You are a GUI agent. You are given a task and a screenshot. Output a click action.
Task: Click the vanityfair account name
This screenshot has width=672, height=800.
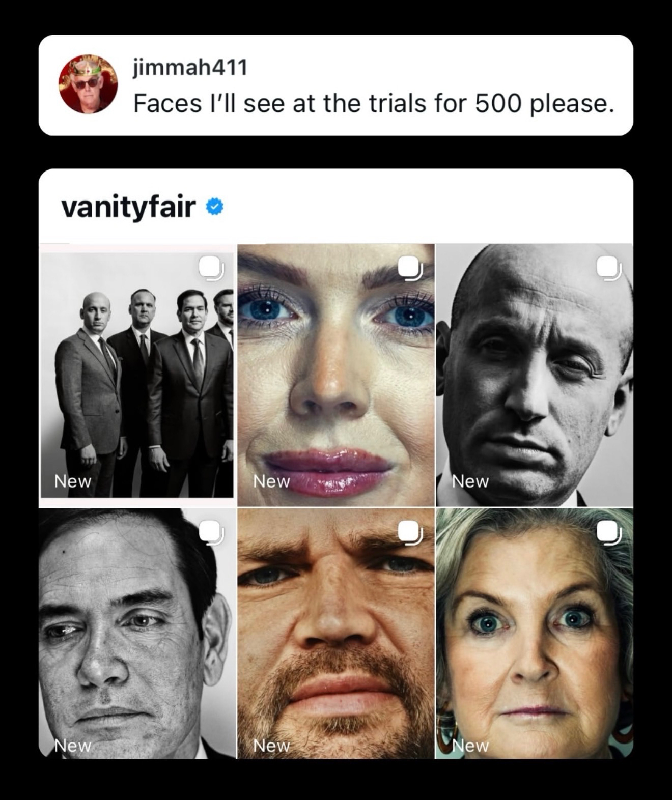point(128,207)
